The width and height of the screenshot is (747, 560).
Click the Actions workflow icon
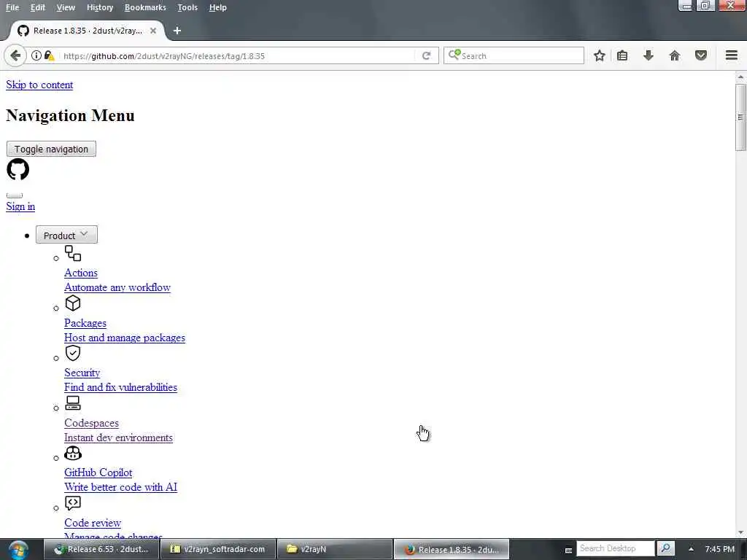click(x=73, y=253)
